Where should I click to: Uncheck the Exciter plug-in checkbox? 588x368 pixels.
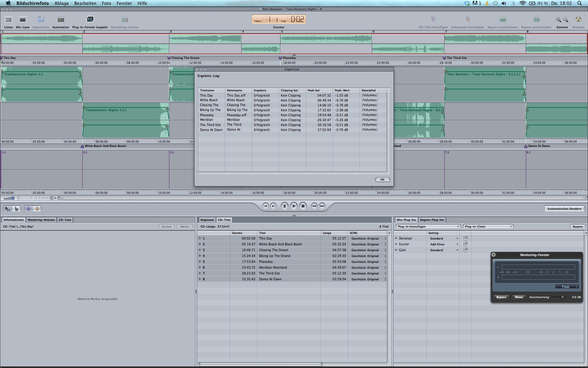[x=466, y=244]
